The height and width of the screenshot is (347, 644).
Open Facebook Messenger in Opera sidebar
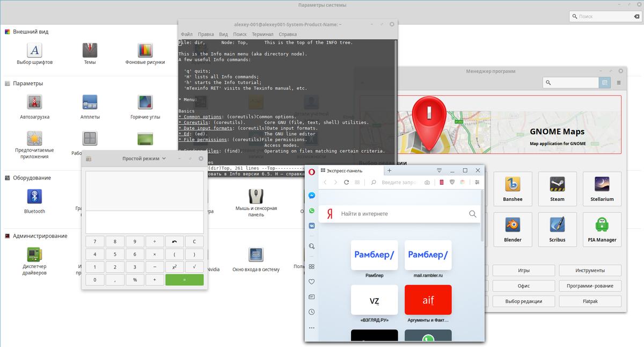pos(311,196)
